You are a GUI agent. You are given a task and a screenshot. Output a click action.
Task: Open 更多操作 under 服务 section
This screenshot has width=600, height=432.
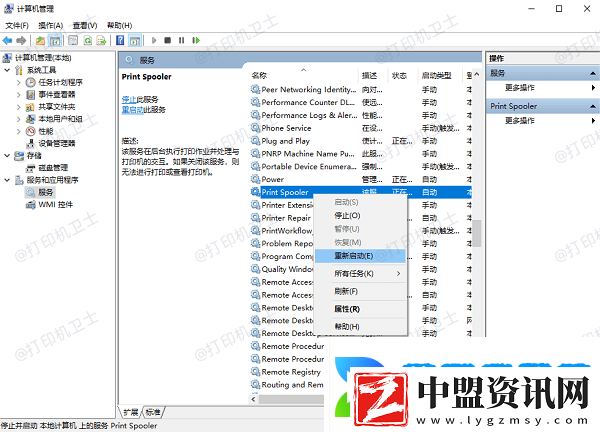tap(520, 88)
